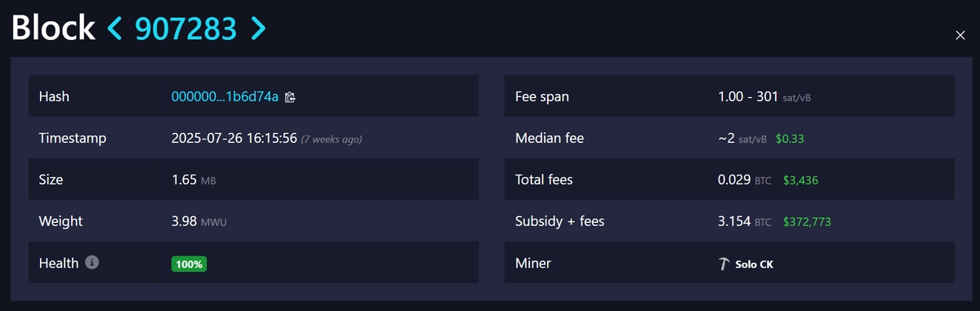The image size is (980, 311).
Task: Click the $372,773 reward fiat amount
Action: pos(807,222)
